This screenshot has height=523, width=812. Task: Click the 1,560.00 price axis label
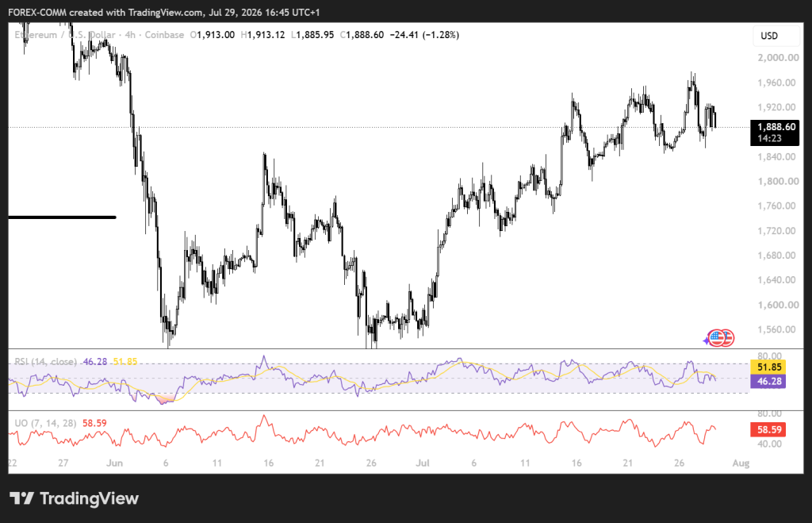[776, 329]
